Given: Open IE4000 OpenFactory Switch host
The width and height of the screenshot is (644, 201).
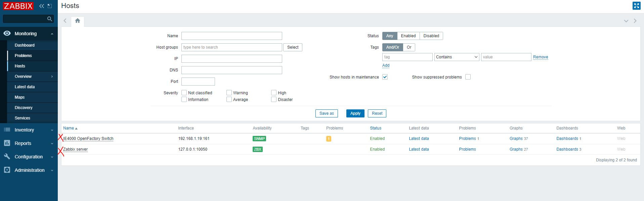Looking at the screenshot, I should 88,139.
